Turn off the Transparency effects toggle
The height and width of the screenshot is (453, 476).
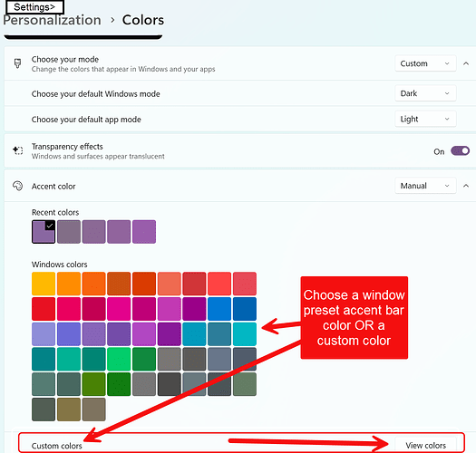(460, 150)
